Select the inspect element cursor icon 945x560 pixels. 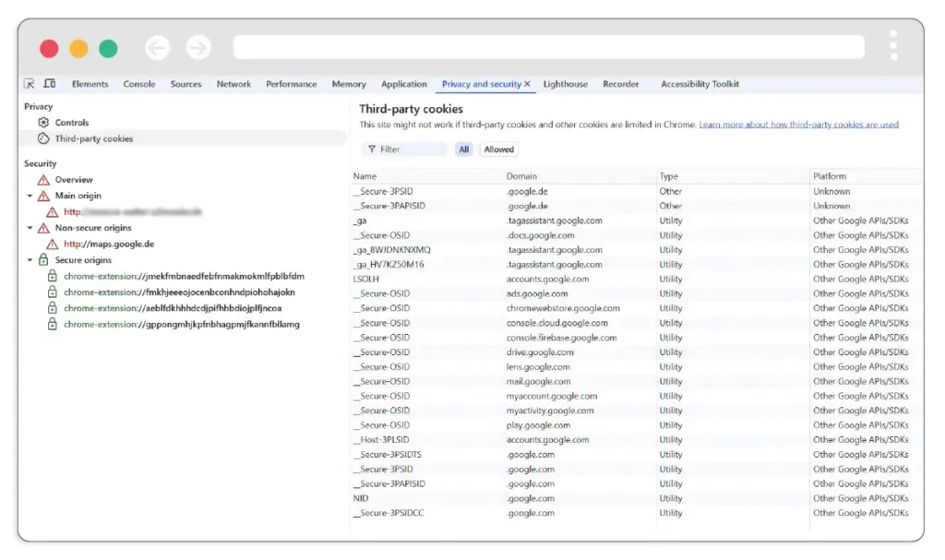coord(29,83)
